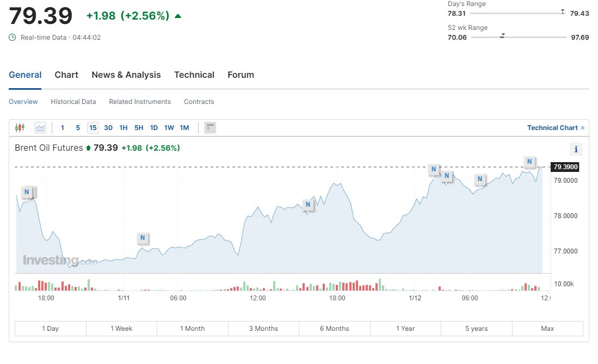Screen dimensions: 598x364
Task: Click the rightmost news marker near 79.39
Action: (x=529, y=162)
